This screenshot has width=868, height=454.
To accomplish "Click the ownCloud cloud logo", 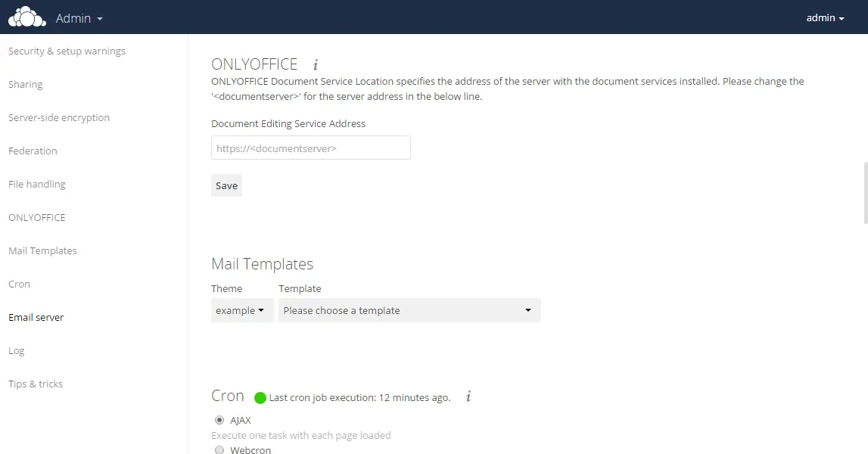I will point(26,17).
